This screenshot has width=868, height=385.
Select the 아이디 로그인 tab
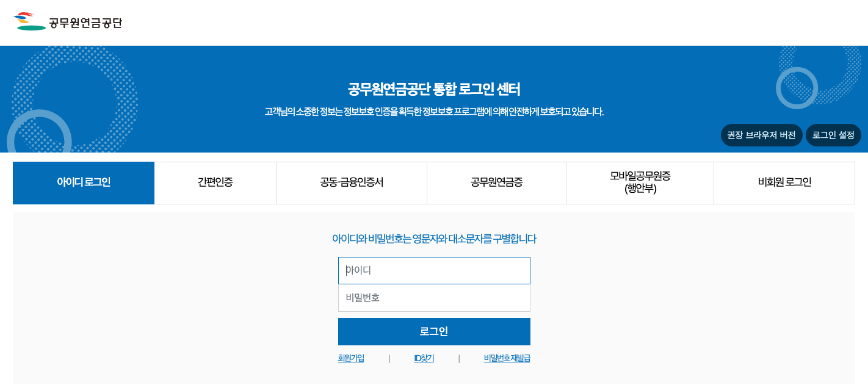(84, 182)
